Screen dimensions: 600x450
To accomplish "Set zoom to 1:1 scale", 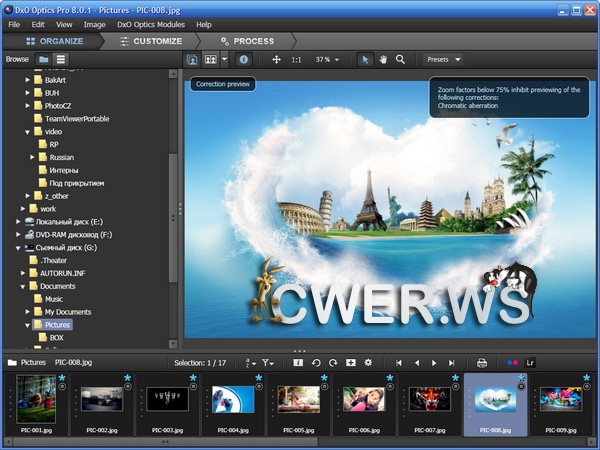I will click(297, 60).
